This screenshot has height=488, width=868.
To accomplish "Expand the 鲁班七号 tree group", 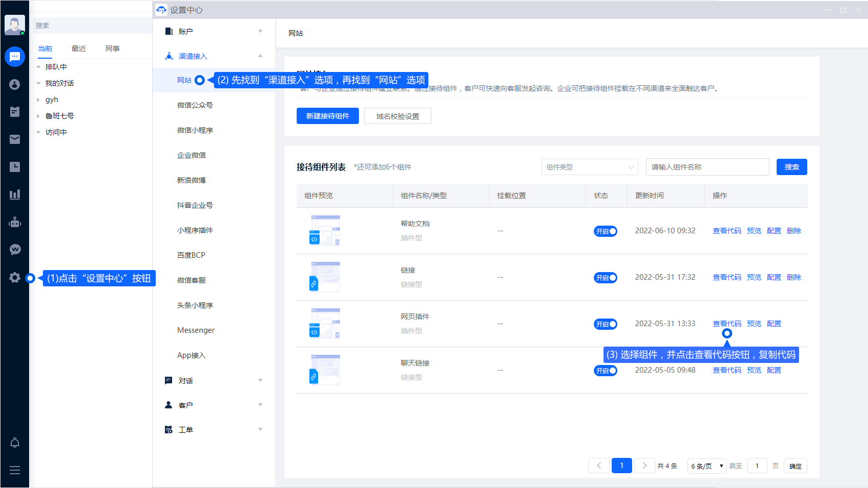I will pyautogui.click(x=38, y=116).
